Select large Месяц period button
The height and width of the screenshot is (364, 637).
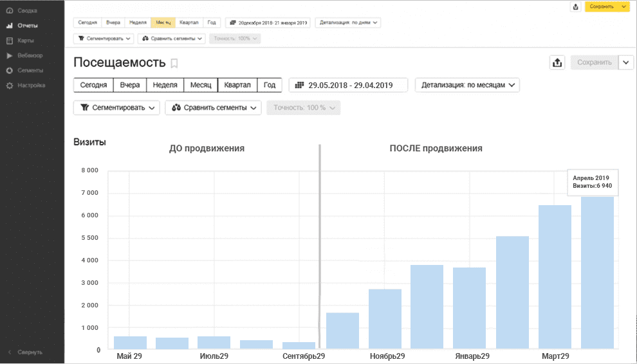pyautogui.click(x=201, y=85)
